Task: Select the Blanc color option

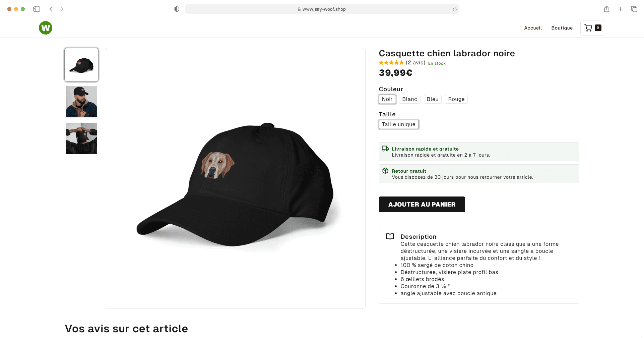Action: coord(409,99)
